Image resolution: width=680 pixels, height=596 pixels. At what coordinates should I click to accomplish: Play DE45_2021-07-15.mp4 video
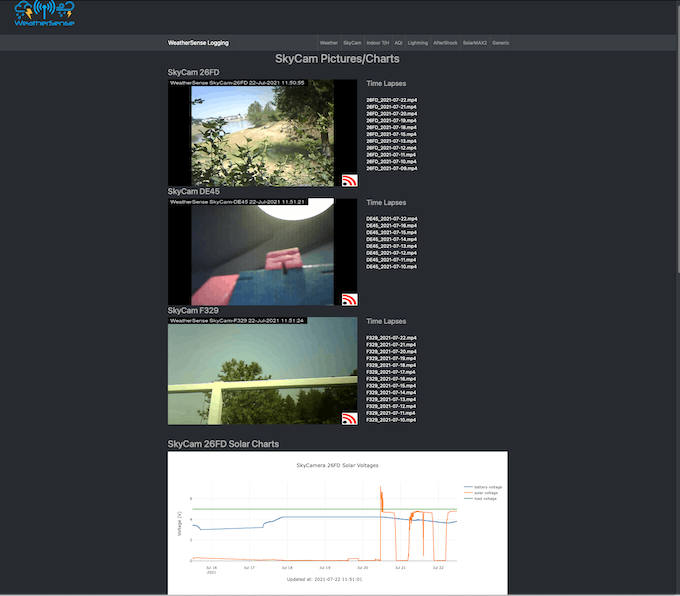tap(392, 233)
